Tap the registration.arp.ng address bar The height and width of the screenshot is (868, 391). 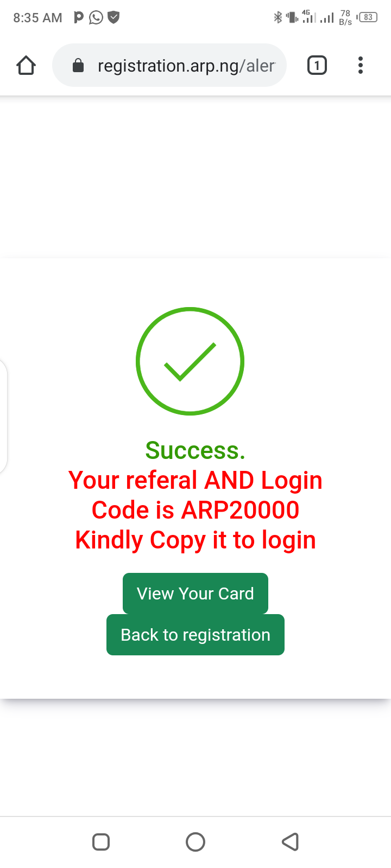[x=169, y=65]
